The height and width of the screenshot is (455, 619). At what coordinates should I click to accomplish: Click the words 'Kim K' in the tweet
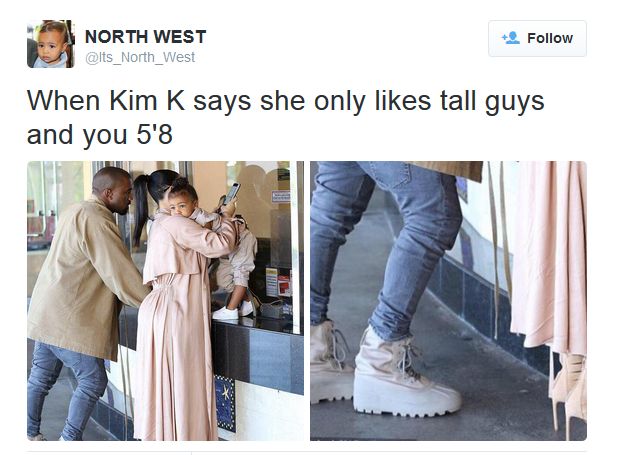pos(147,101)
